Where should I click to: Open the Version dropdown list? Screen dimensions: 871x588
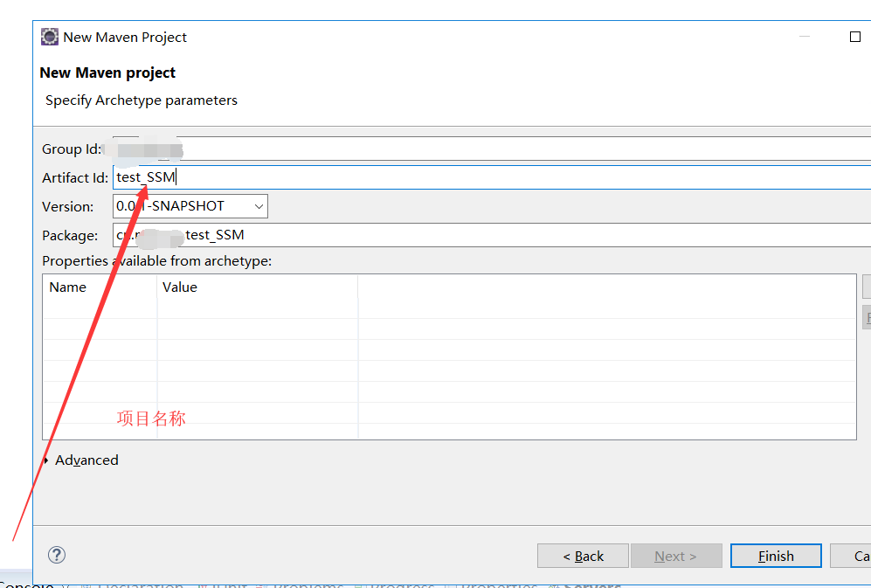coord(259,206)
